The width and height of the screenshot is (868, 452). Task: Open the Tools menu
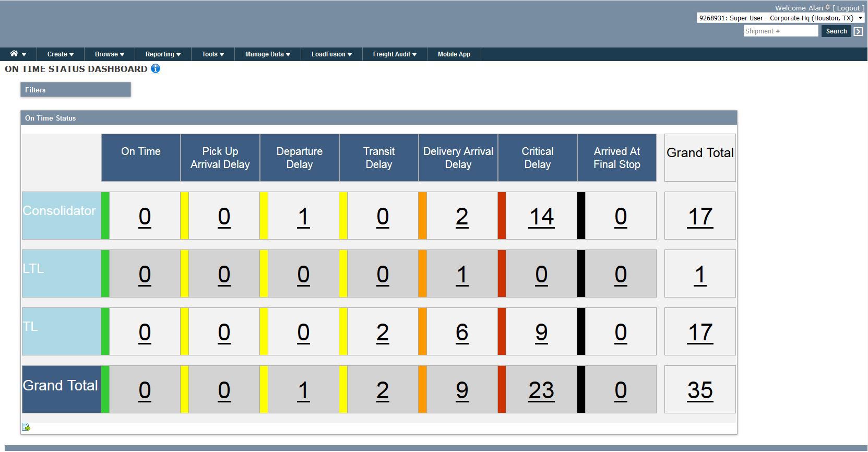click(212, 54)
